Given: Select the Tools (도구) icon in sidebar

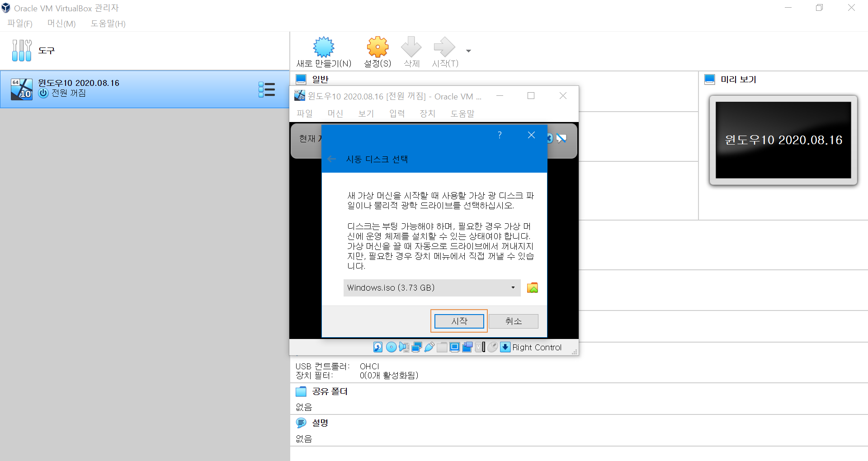Looking at the screenshot, I should 22,50.
